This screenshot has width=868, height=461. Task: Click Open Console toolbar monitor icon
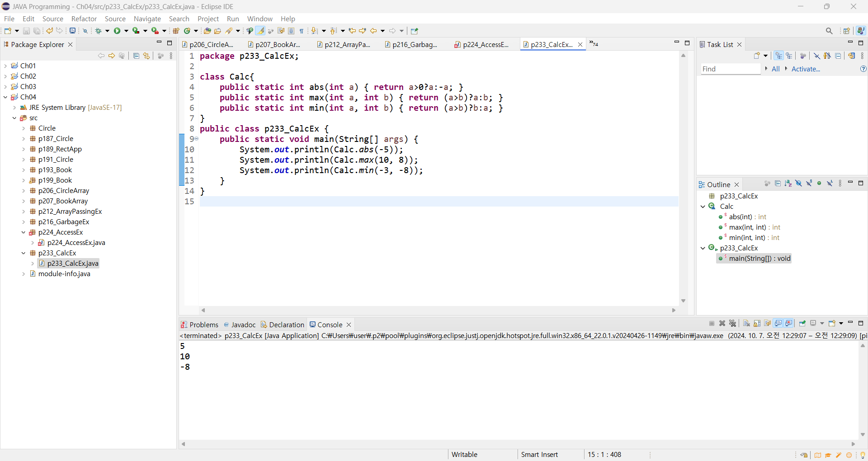click(x=72, y=31)
